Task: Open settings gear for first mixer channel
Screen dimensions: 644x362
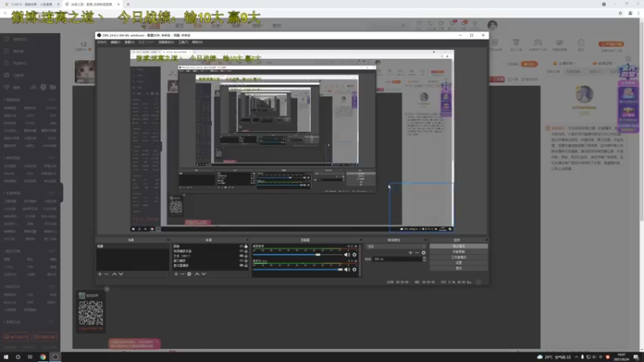Action: click(x=354, y=254)
